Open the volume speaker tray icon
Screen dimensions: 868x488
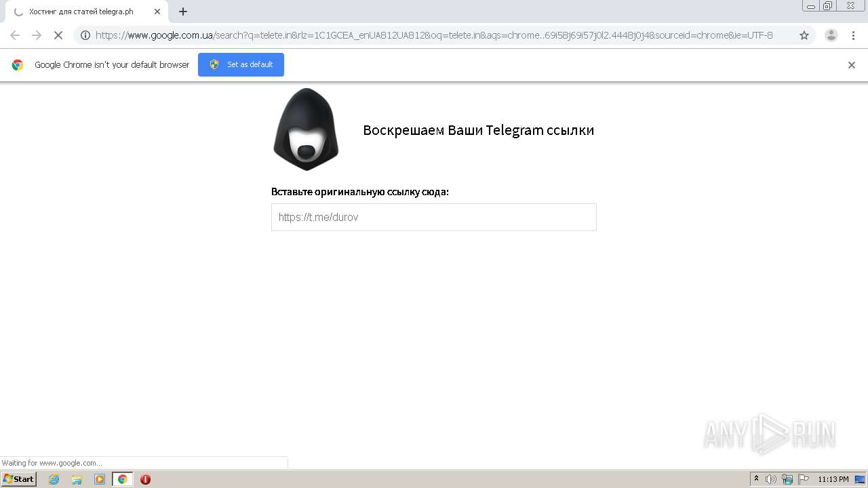click(771, 479)
